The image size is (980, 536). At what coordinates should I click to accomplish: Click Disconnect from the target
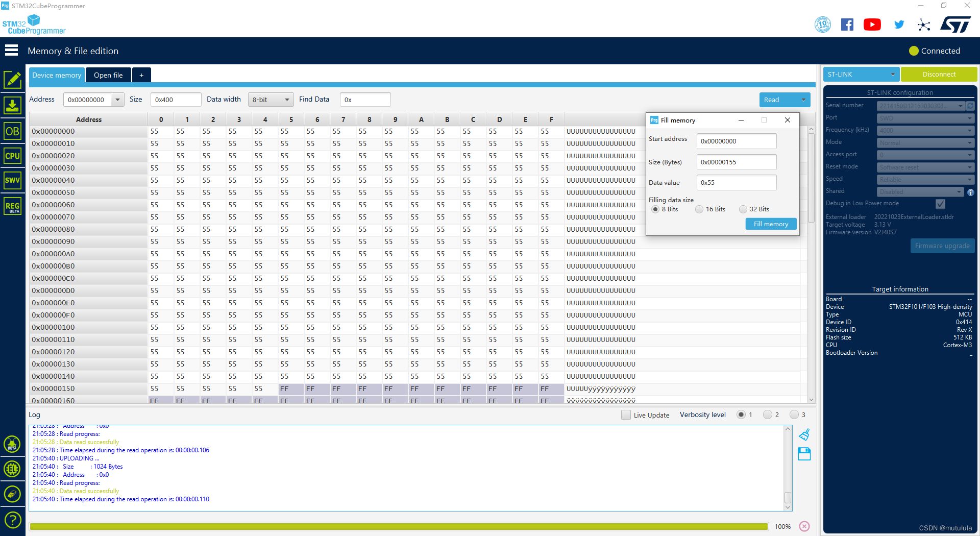tap(939, 74)
